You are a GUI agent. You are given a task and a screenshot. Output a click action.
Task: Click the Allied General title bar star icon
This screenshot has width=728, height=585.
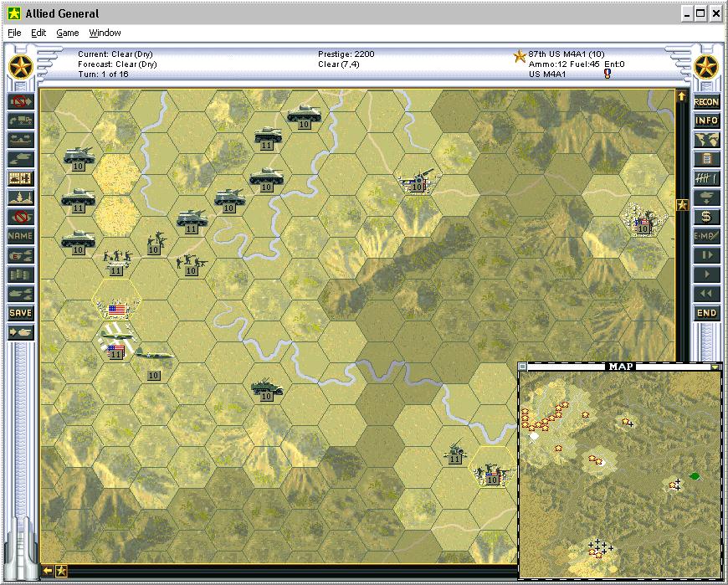click(x=14, y=14)
